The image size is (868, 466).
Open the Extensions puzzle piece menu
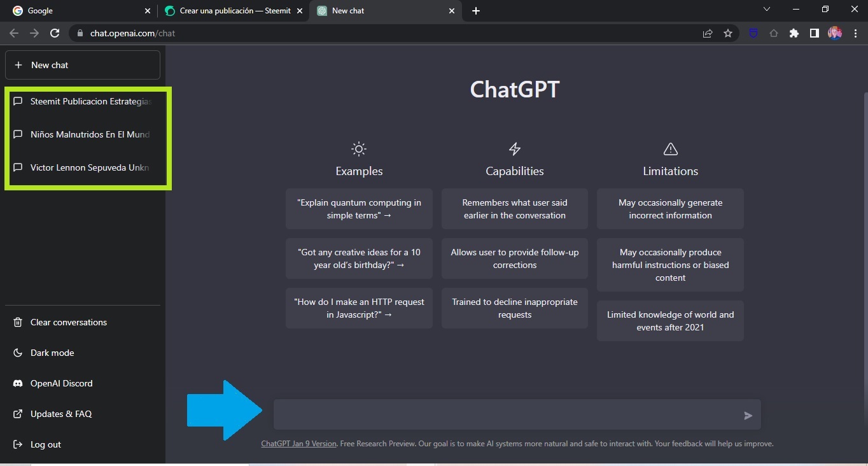[x=794, y=33]
